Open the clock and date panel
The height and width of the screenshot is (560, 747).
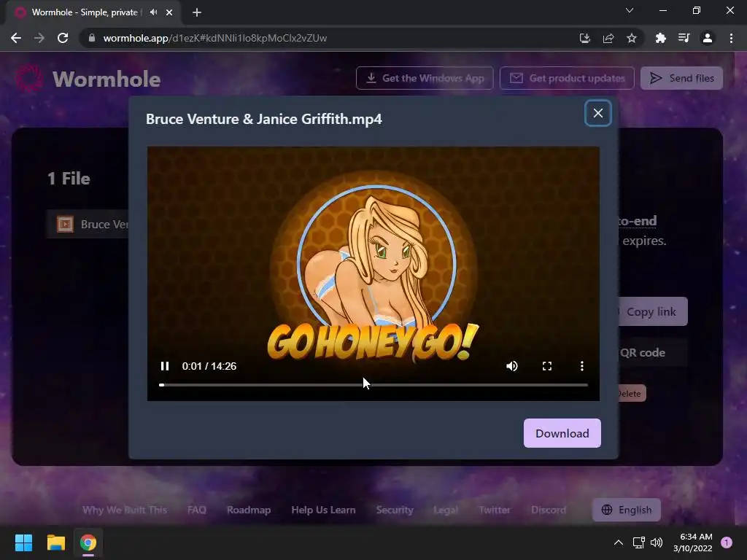click(x=693, y=542)
